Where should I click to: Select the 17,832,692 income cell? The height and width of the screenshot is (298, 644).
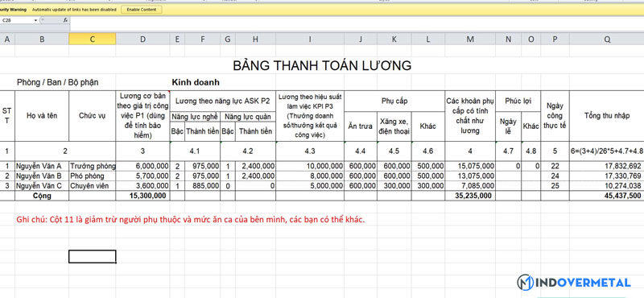click(606, 166)
